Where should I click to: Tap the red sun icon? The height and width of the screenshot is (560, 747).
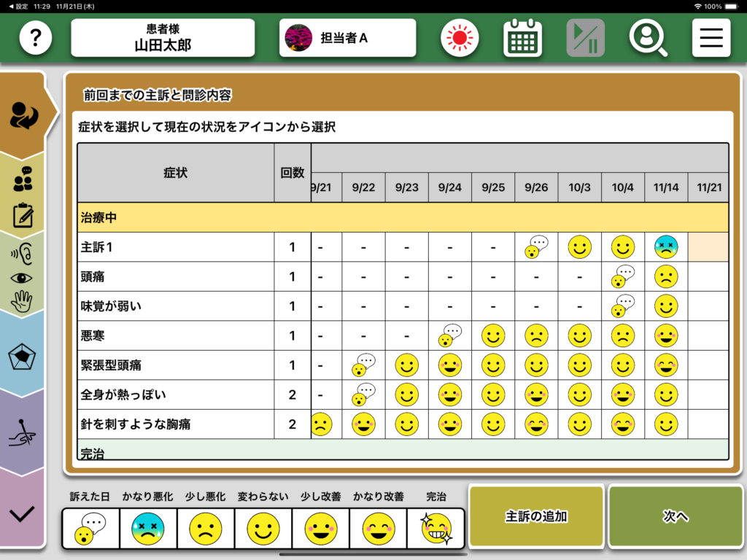(x=460, y=38)
